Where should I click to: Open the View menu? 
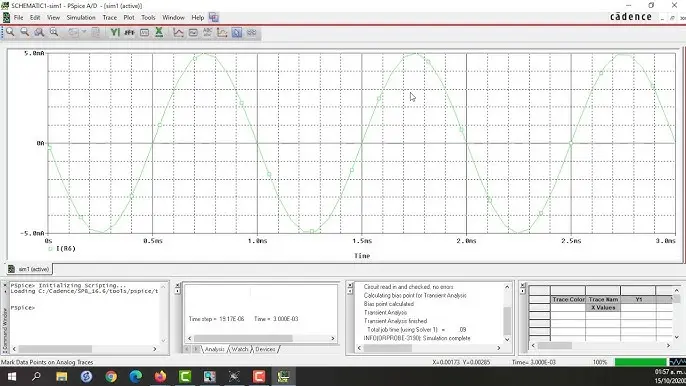(x=53, y=18)
